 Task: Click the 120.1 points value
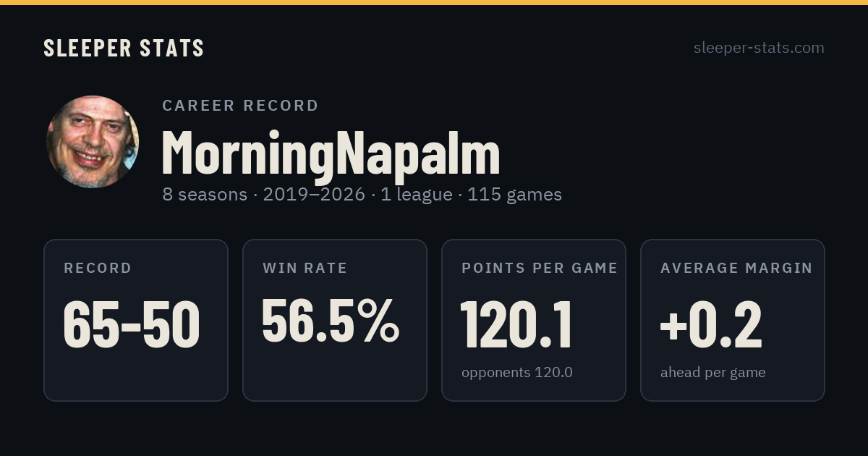[x=516, y=324]
